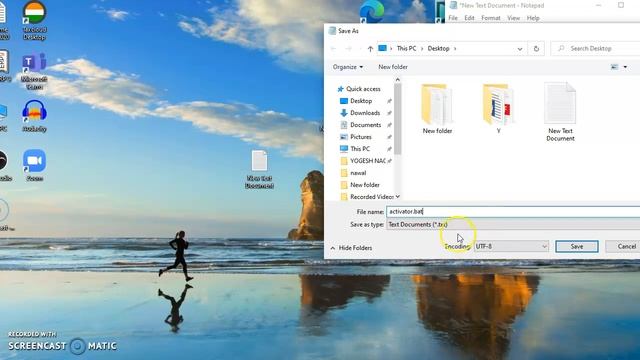Screen dimensions: 640x360
Task: Open the Audacity desktop shortcut
Action: coord(34,116)
